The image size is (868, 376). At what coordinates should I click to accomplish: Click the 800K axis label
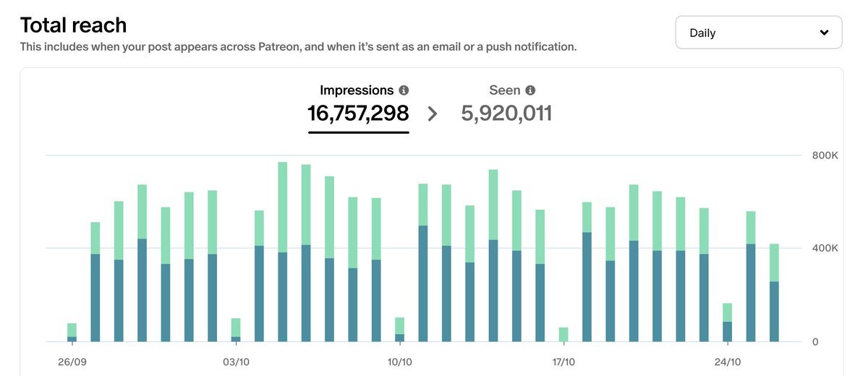[823, 155]
